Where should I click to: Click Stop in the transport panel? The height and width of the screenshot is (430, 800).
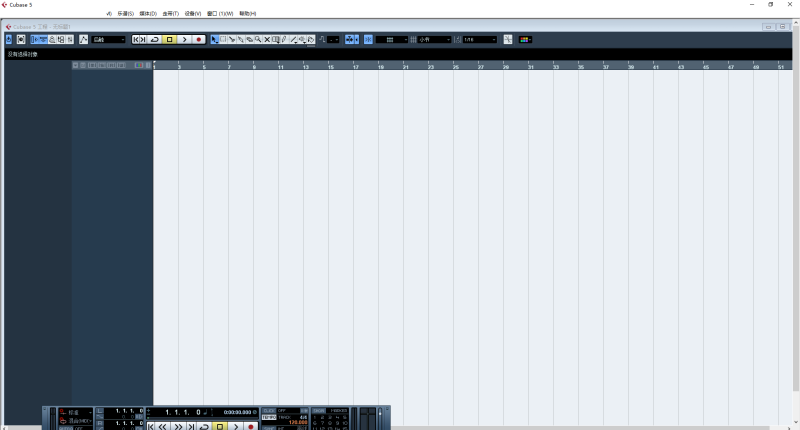[x=220, y=426]
